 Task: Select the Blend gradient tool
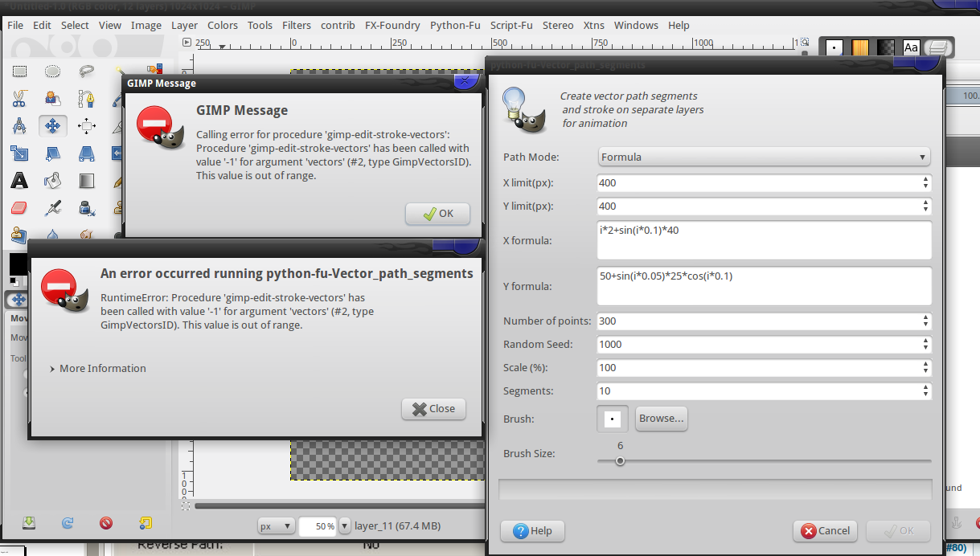coord(87,180)
